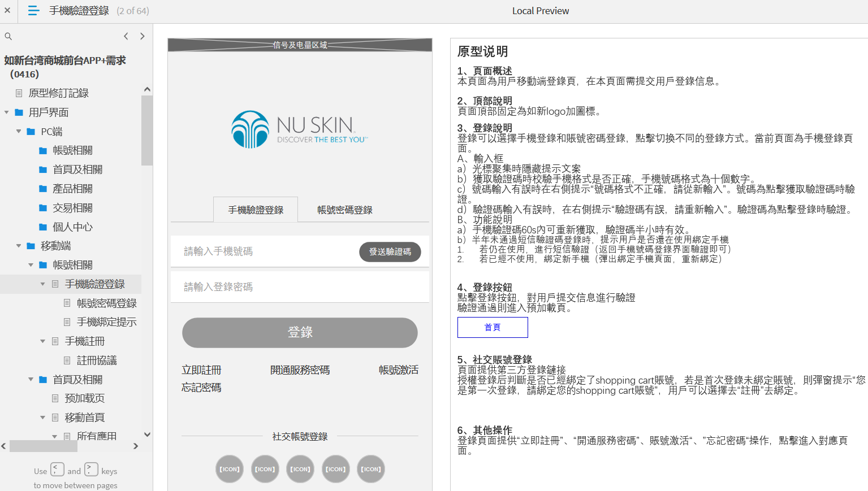
Task: Click the sitemap scroll down arrow
Action: pos(147,434)
